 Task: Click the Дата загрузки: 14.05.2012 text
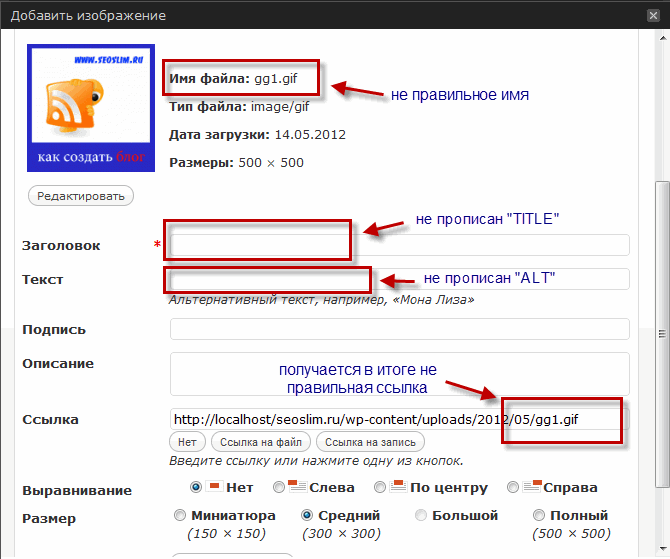[x=257, y=135]
